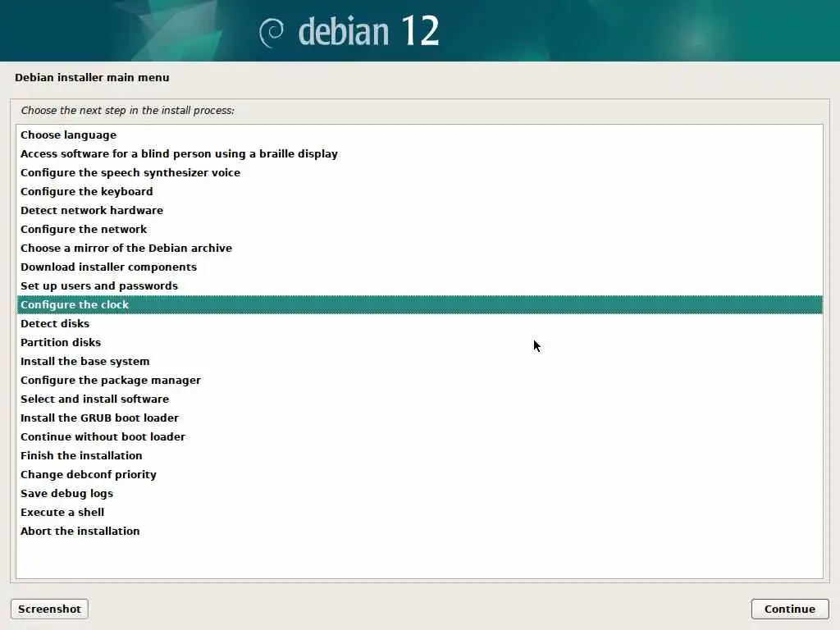Pick Configure the keyboard entry
Image resolution: width=840 pixels, height=630 pixels.
pyautogui.click(x=419, y=191)
